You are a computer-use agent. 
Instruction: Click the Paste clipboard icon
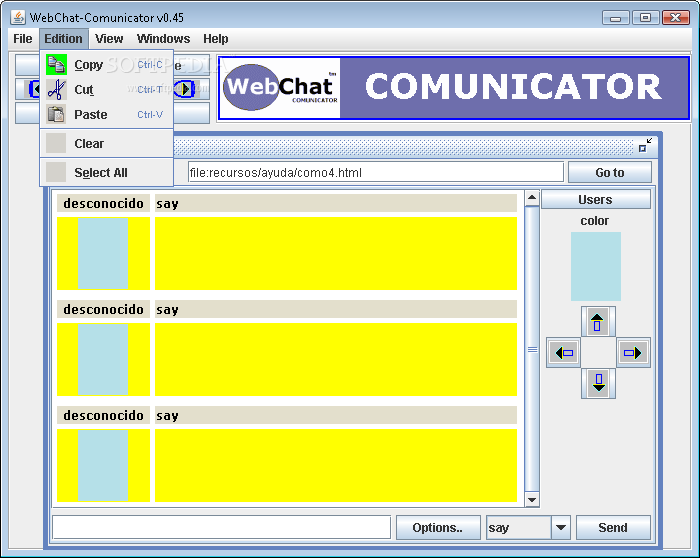56,115
